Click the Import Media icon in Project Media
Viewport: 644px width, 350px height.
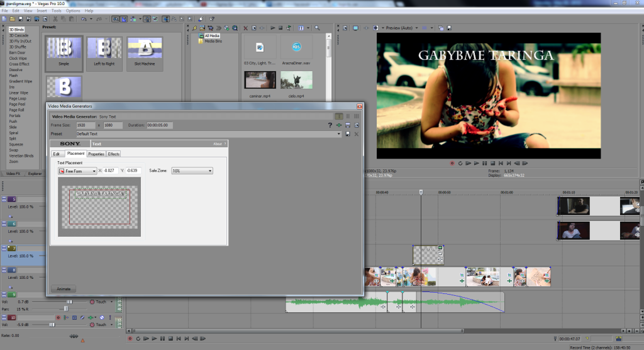(x=202, y=28)
